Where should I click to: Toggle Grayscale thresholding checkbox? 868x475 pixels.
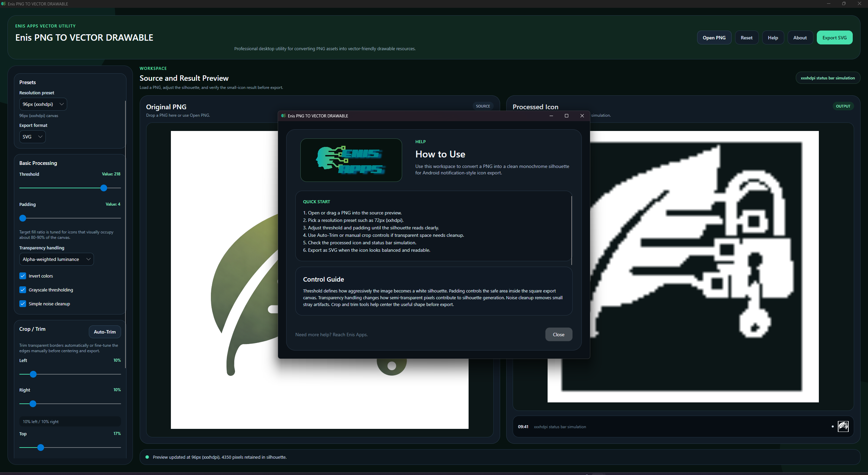coord(23,290)
